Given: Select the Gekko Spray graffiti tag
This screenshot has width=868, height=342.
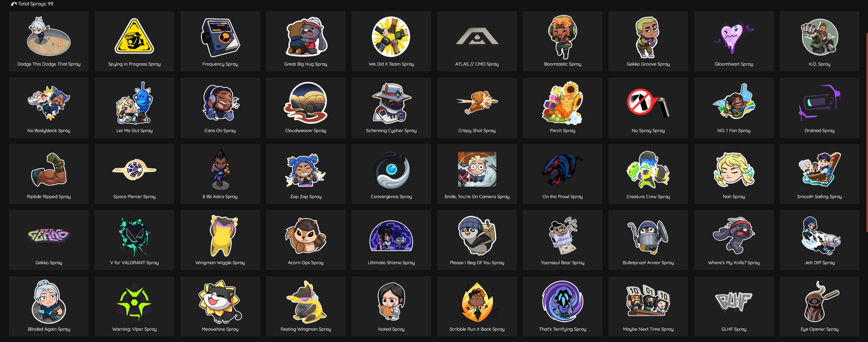Looking at the screenshot, I should point(48,235).
